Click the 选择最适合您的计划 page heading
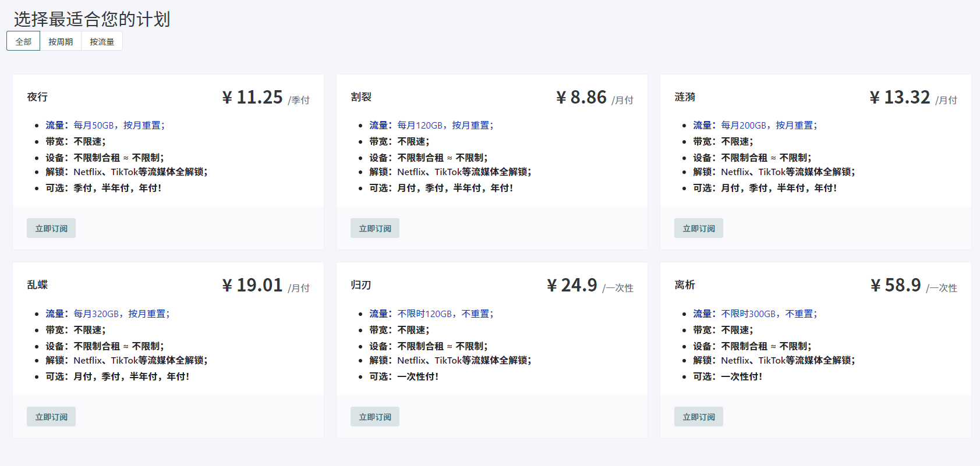Image resolution: width=980 pixels, height=466 pixels. [92, 19]
